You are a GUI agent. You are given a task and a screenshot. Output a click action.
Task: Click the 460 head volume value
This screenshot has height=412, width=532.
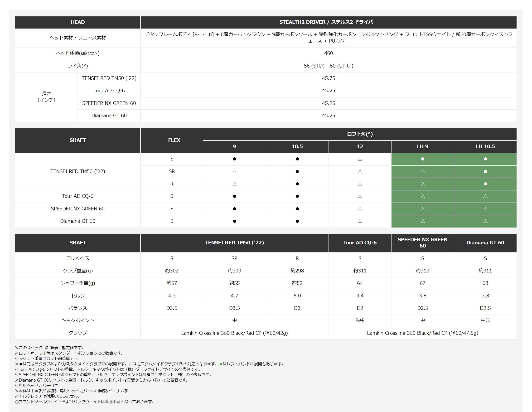point(328,53)
